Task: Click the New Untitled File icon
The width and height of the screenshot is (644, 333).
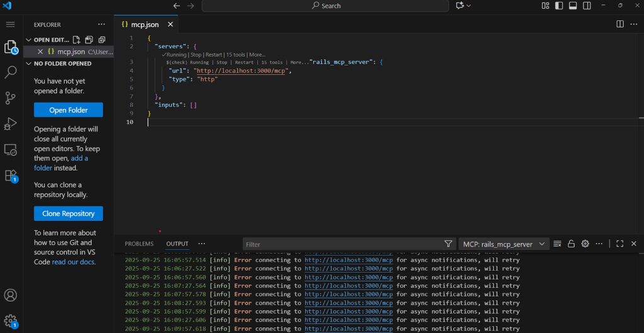Action: (x=77, y=40)
